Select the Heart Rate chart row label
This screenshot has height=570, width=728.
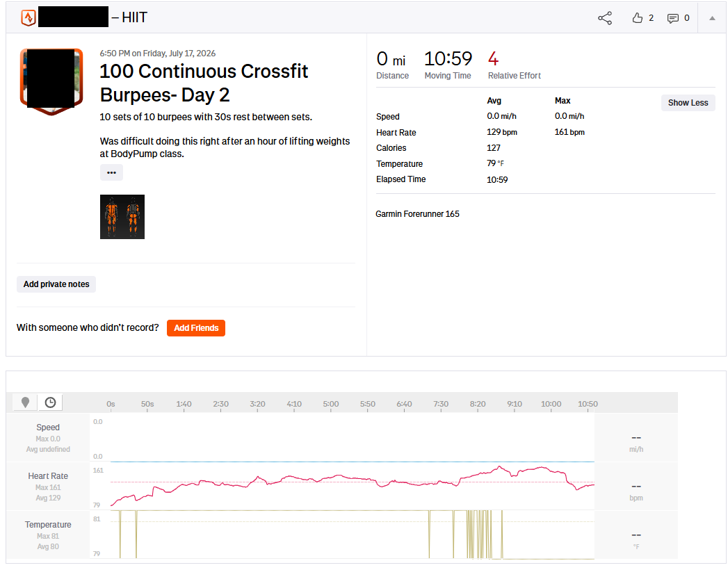48,475
